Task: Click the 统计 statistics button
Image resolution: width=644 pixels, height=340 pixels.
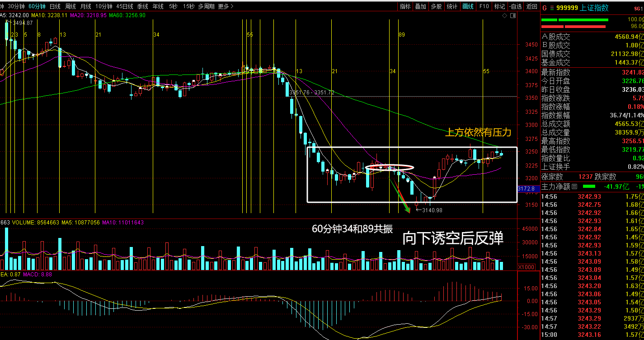Action: (x=451, y=6)
